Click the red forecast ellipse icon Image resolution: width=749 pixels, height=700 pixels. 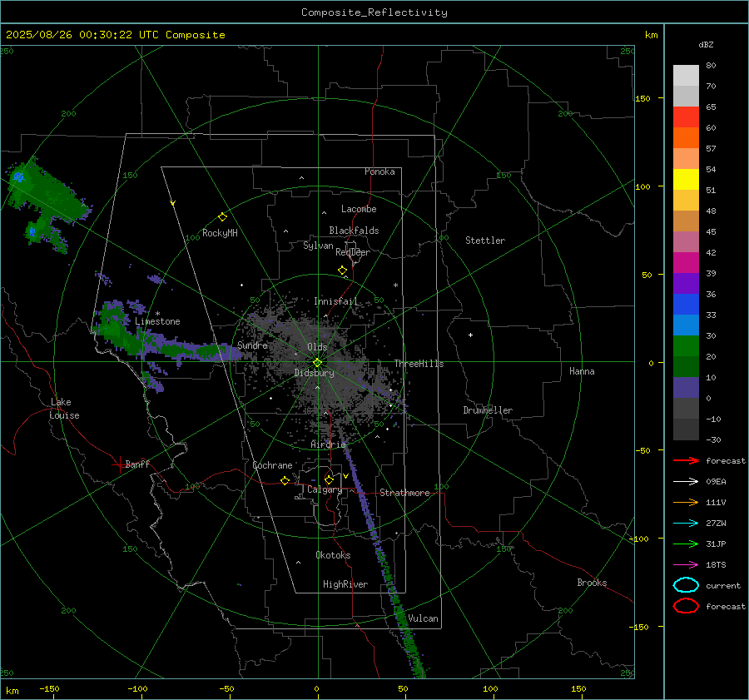pyautogui.click(x=686, y=606)
